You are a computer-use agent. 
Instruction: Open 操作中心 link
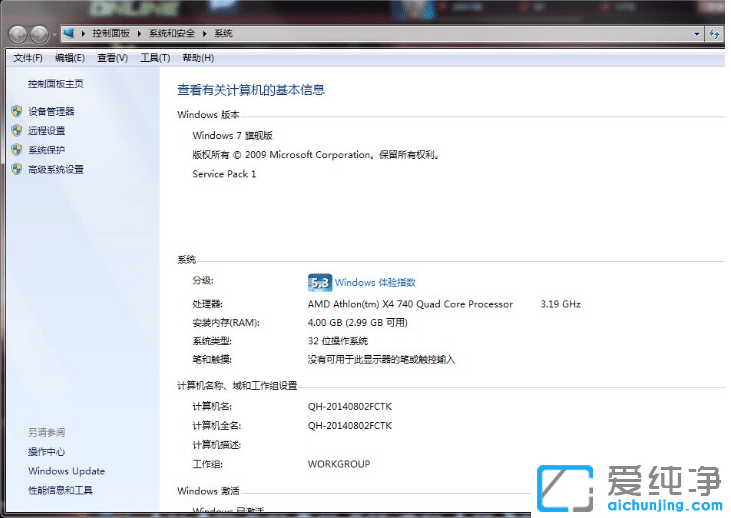click(47, 452)
